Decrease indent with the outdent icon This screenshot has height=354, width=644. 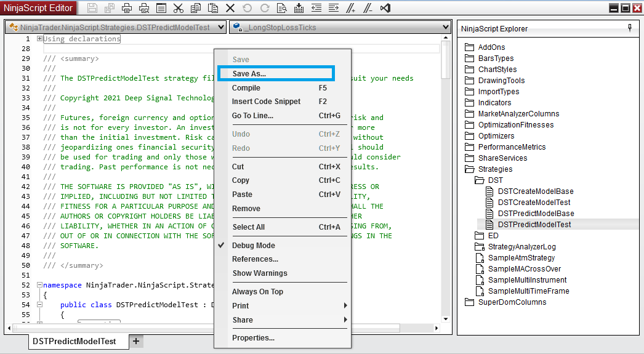[316, 8]
